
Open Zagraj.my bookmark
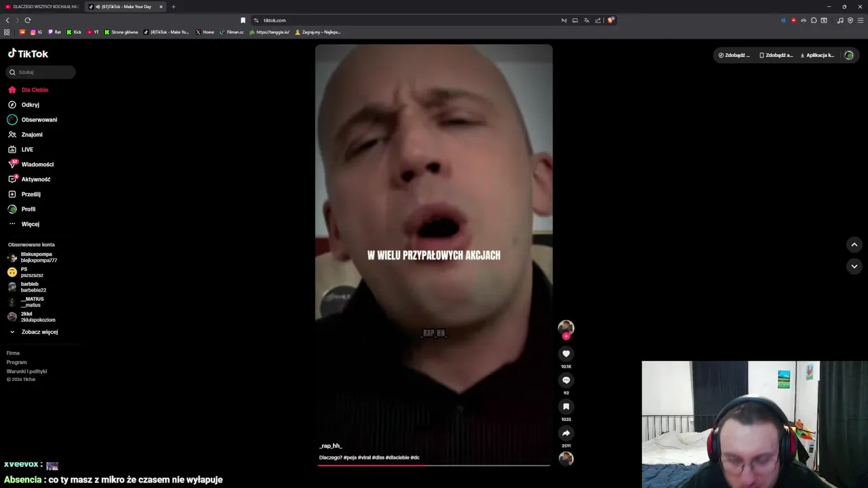(318, 32)
